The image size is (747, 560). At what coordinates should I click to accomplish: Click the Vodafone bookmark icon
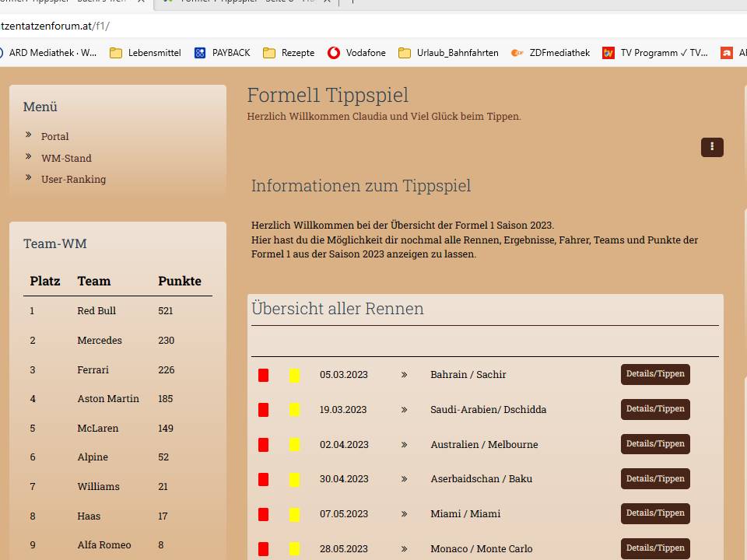pos(334,53)
